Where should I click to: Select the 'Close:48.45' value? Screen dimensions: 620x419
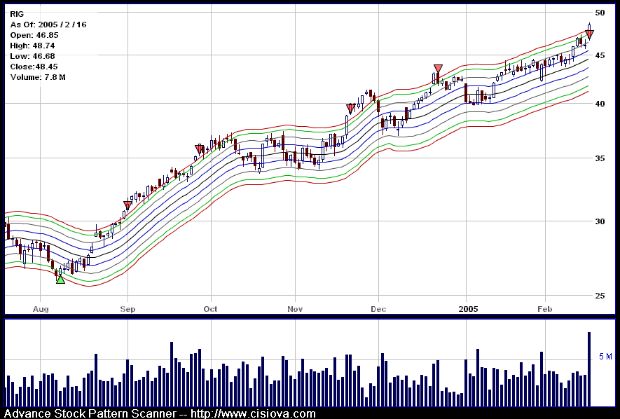(34, 66)
